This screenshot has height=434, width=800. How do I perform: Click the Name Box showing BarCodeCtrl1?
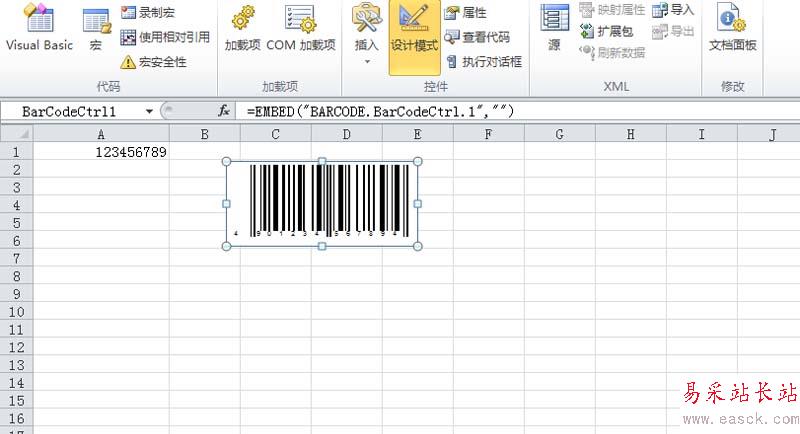tap(71, 111)
